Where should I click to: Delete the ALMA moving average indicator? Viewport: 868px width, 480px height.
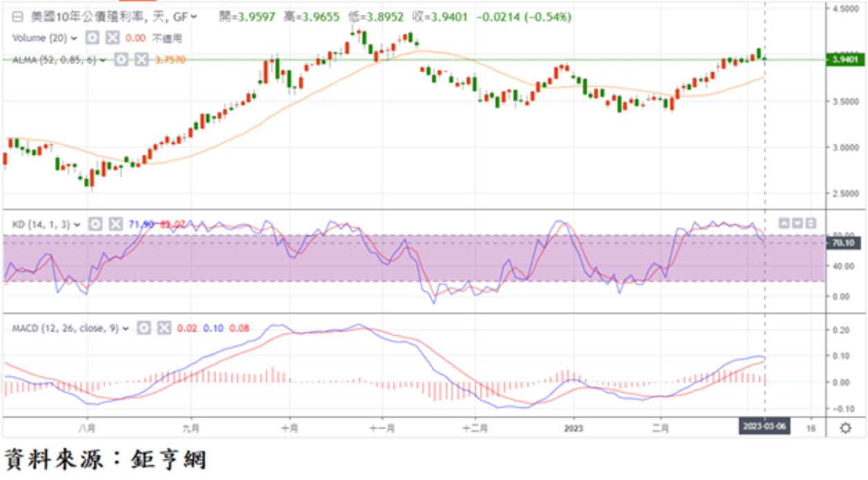[x=141, y=60]
